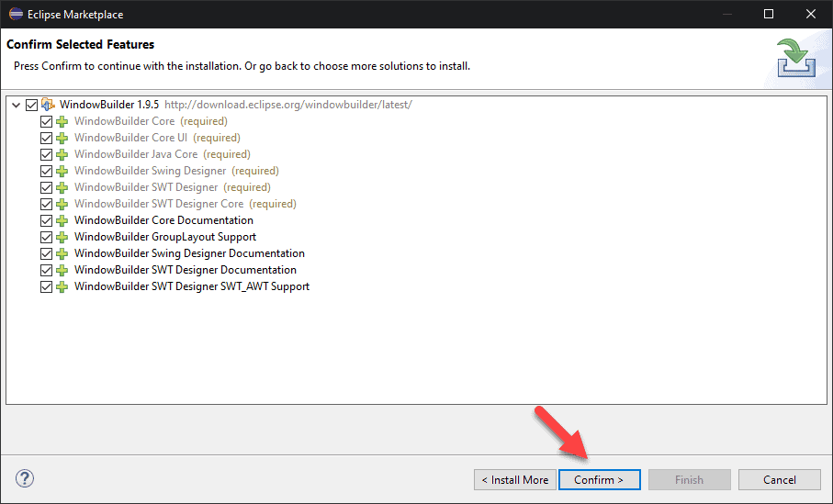Viewport: 833px width, 504px height.
Task: Toggle WindowBuilder SWT Designer required checkbox
Action: click(x=46, y=187)
